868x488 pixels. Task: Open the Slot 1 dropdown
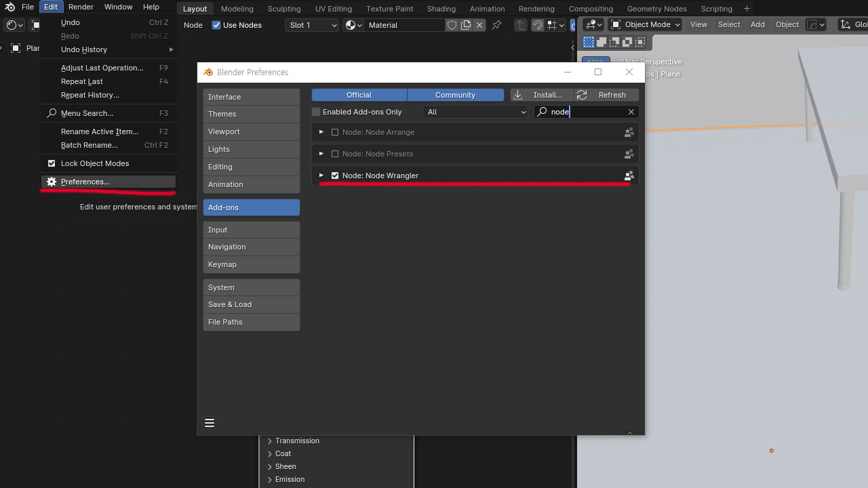click(312, 25)
